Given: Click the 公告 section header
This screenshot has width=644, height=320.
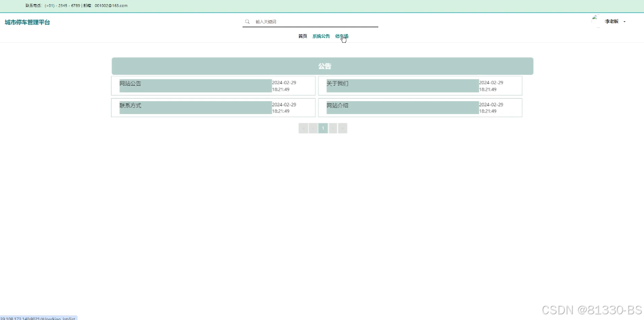Looking at the screenshot, I should (x=323, y=66).
